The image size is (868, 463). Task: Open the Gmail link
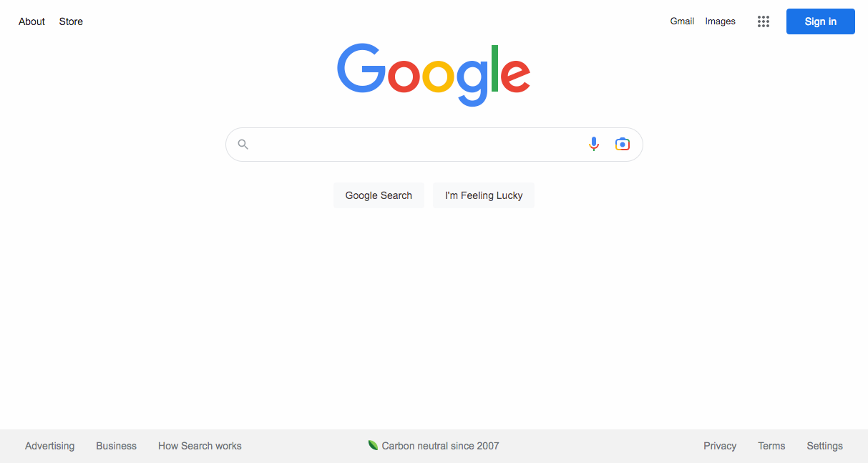[682, 21]
